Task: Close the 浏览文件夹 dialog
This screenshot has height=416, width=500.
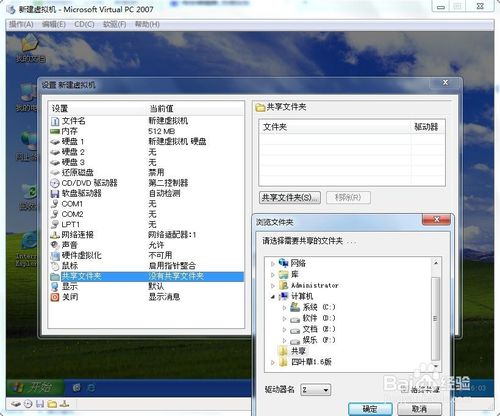Action: (x=436, y=219)
